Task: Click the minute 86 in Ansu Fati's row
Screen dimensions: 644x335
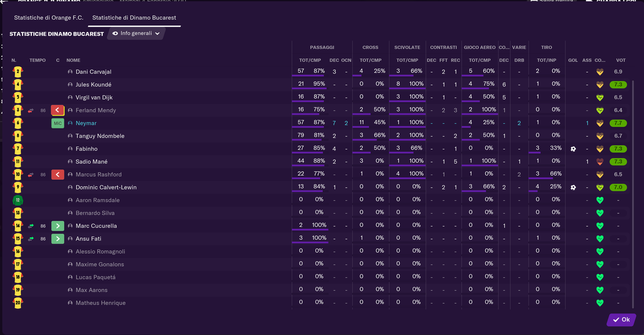Action: point(43,238)
